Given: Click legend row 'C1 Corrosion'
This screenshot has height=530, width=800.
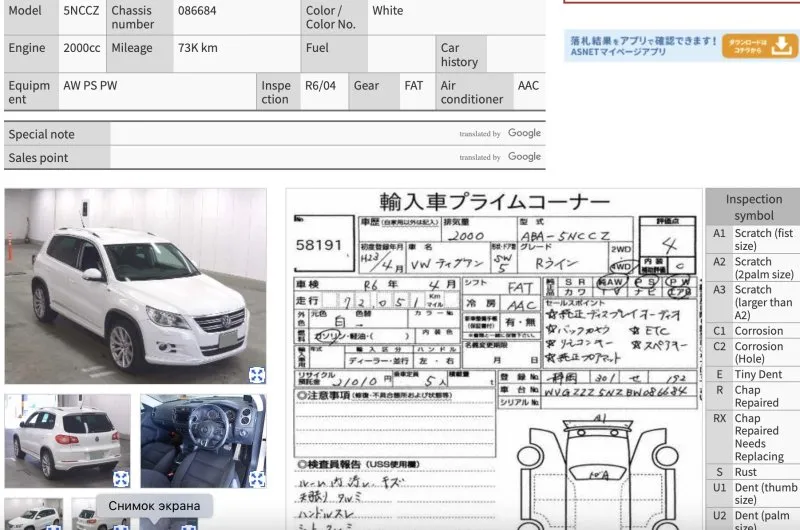Looking at the screenshot, I should (x=753, y=331).
